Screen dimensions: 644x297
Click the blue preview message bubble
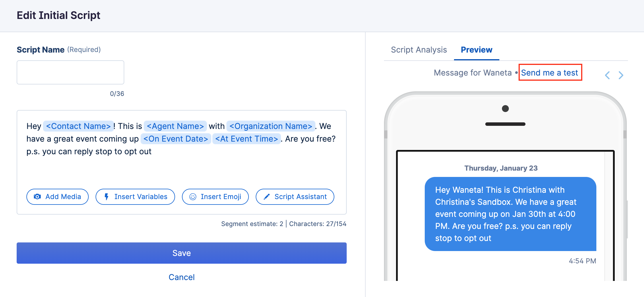tap(511, 214)
